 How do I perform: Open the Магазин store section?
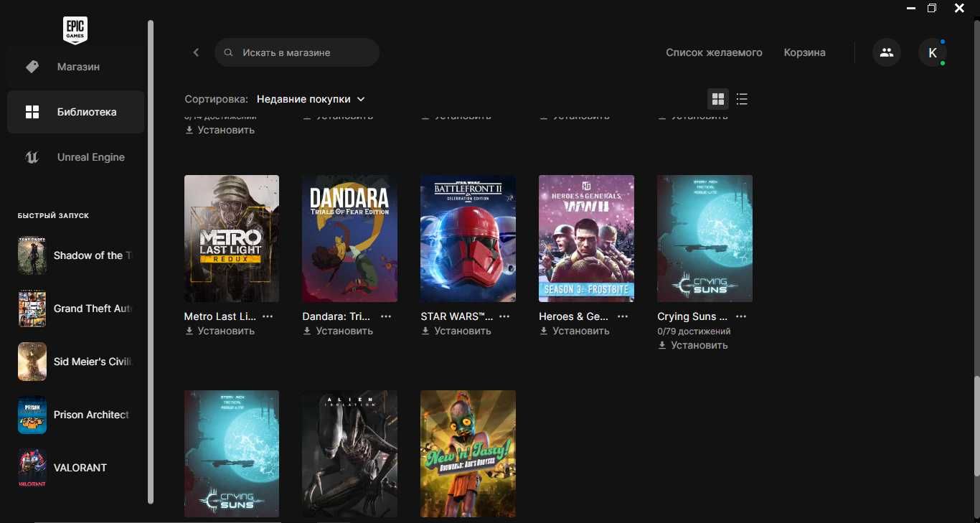tap(75, 67)
